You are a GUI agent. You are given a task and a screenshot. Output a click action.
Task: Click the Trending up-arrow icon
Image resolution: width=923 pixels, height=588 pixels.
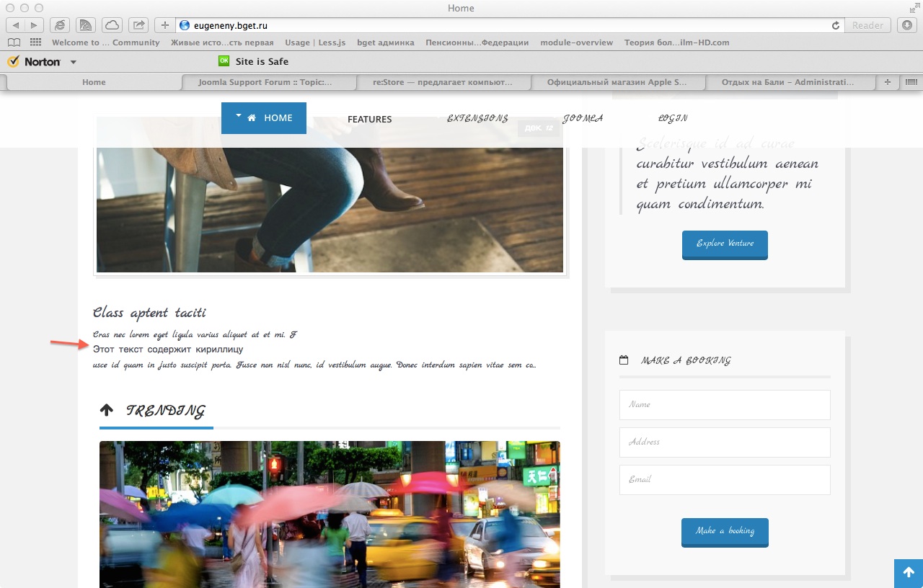click(107, 410)
